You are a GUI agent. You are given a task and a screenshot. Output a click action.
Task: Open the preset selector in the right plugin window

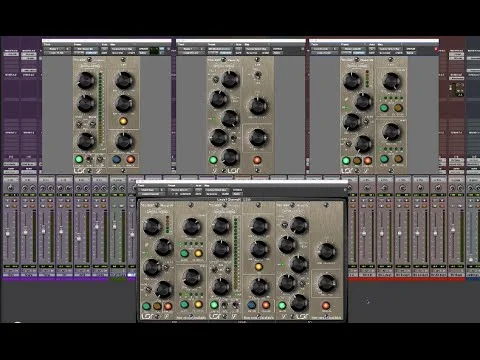point(353,49)
